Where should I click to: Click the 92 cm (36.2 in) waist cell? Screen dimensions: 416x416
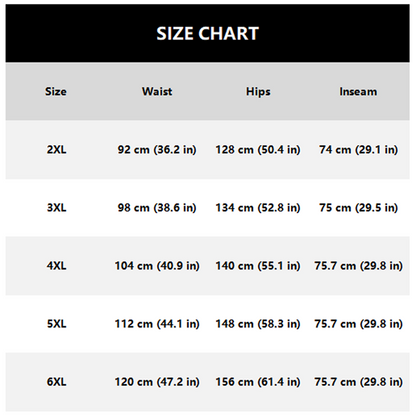(x=157, y=150)
